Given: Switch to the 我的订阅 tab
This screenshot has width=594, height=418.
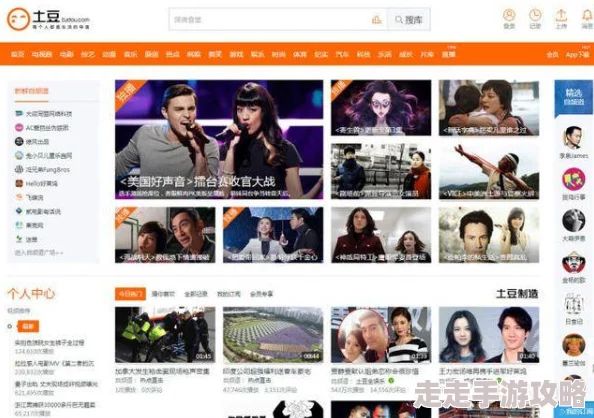Looking at the screenshot, I should pos(228,294).
